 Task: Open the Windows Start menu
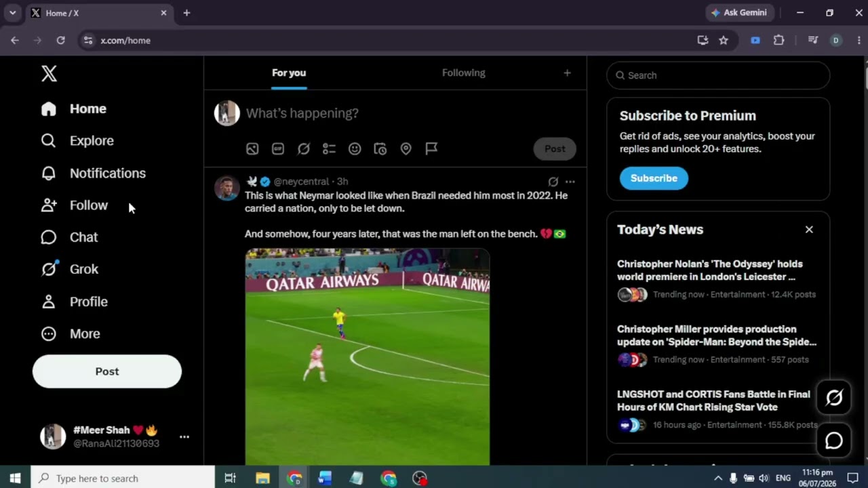15,479
